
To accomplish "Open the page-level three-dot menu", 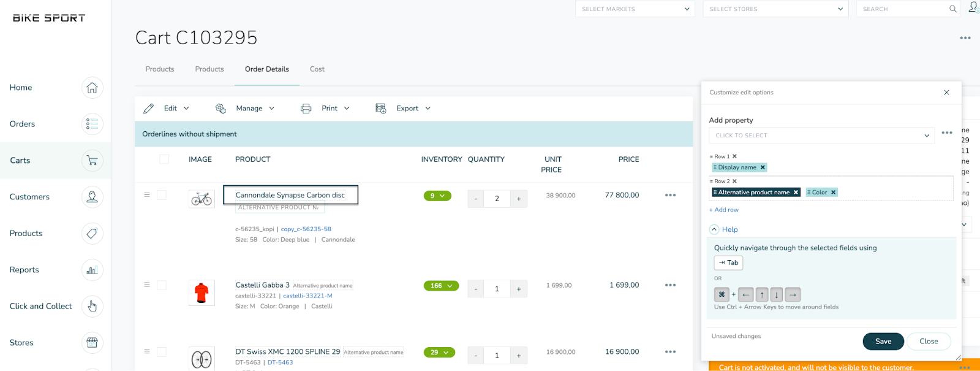I will [x=965, y=38].
